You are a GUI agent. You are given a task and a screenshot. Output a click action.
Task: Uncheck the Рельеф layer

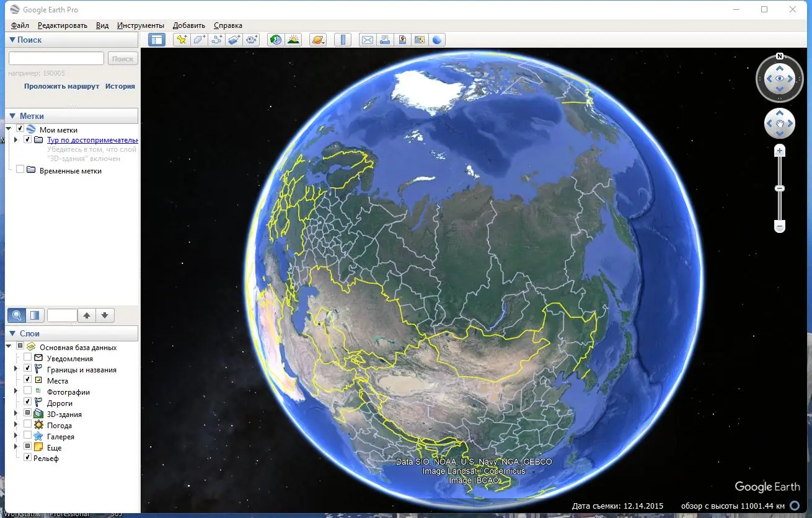[27, 458]
